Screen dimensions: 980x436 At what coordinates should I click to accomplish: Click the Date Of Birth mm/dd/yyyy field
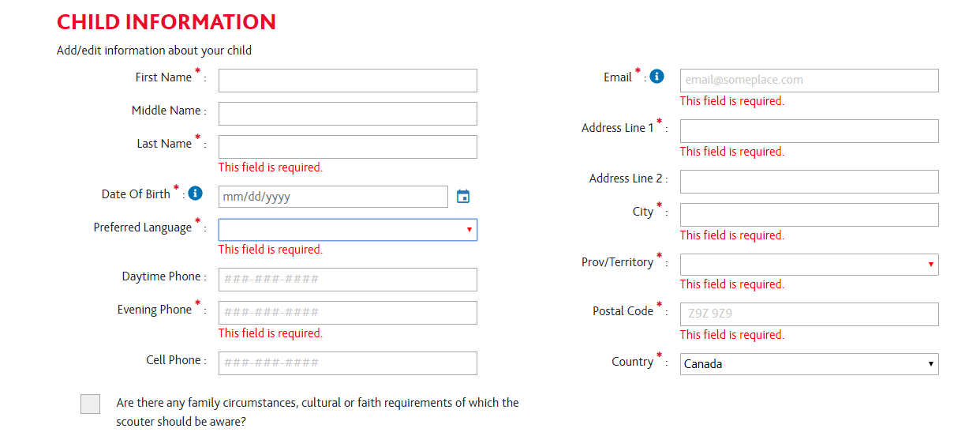[333, 197]
